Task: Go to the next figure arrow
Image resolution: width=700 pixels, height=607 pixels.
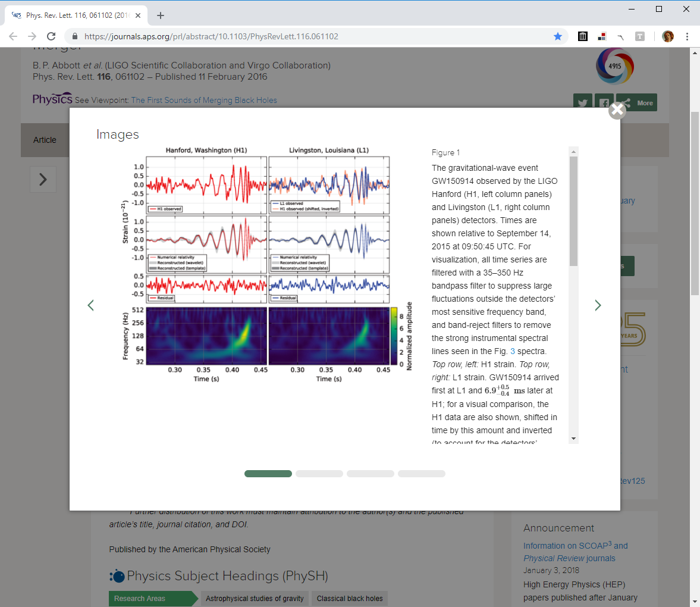Action: 598,305
